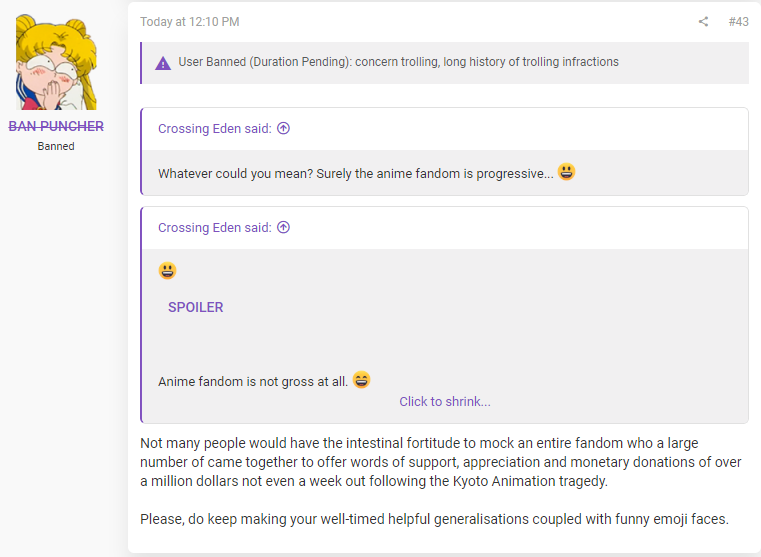Jump to the second Crossing Eden quote source arrow
This screenshot has width=761, height=557.
pos(283,227)
